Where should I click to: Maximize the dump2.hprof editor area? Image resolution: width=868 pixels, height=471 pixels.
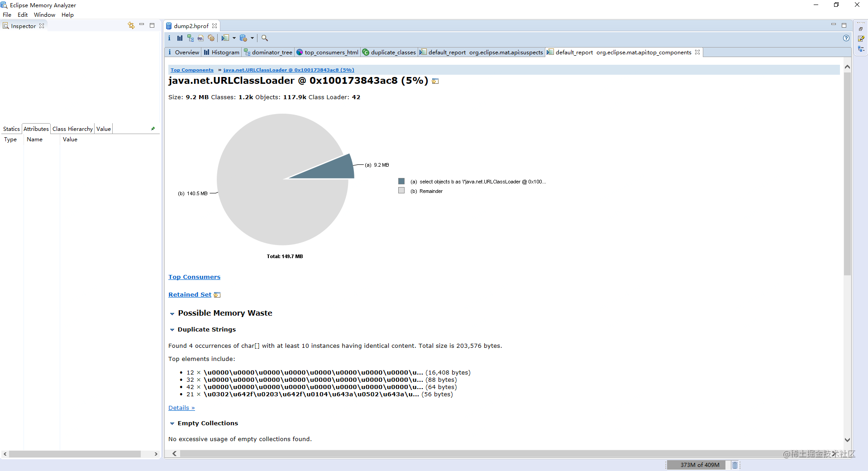point(844,25)
